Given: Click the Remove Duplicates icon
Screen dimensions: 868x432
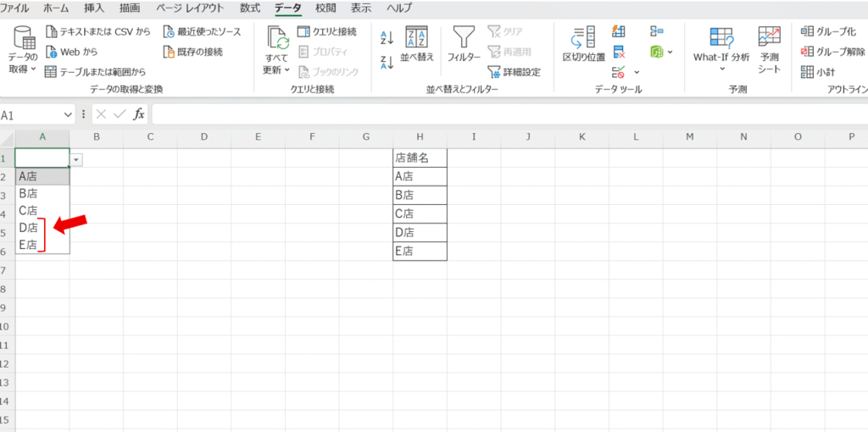Looking at the screenshot, I should pyautogui.click(x=619, y=52).
